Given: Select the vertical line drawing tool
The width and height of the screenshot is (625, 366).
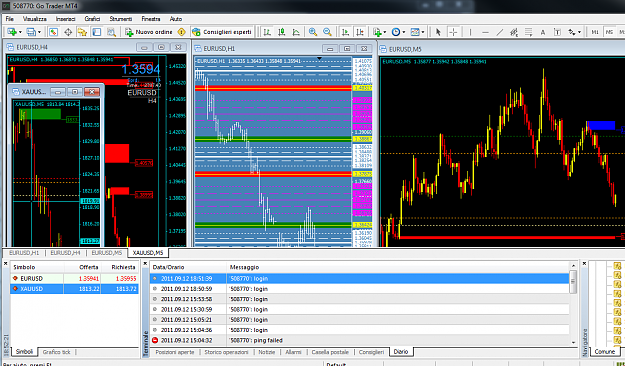Looking at the screenshot, I should 471,32.
